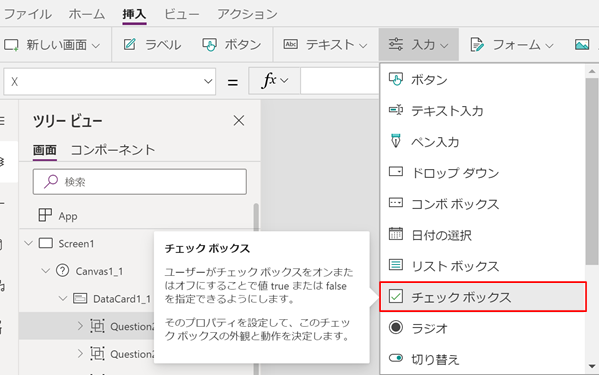Click the App icon in tree view
The height and width of the screenshot is (375, 599).
click(x=45, y=215)
